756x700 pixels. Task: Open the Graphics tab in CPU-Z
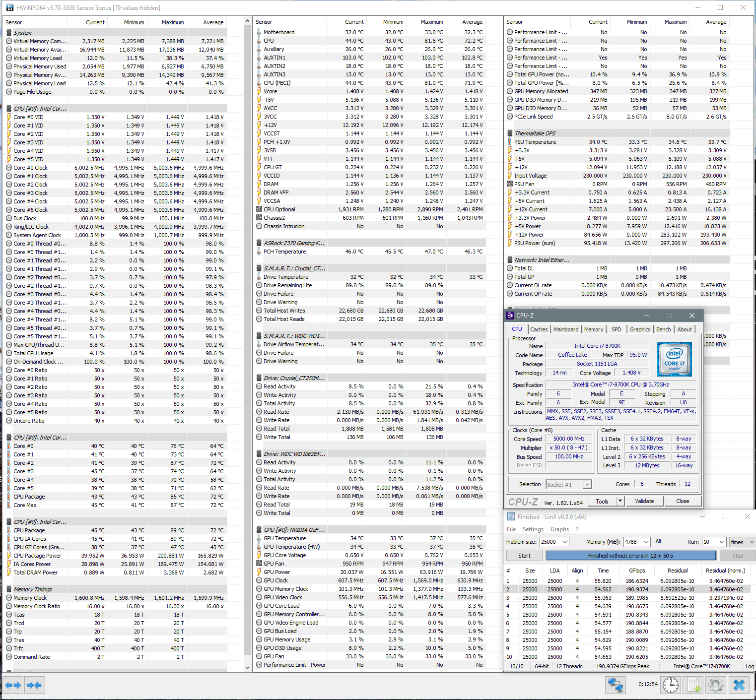(x=640, y=329)
